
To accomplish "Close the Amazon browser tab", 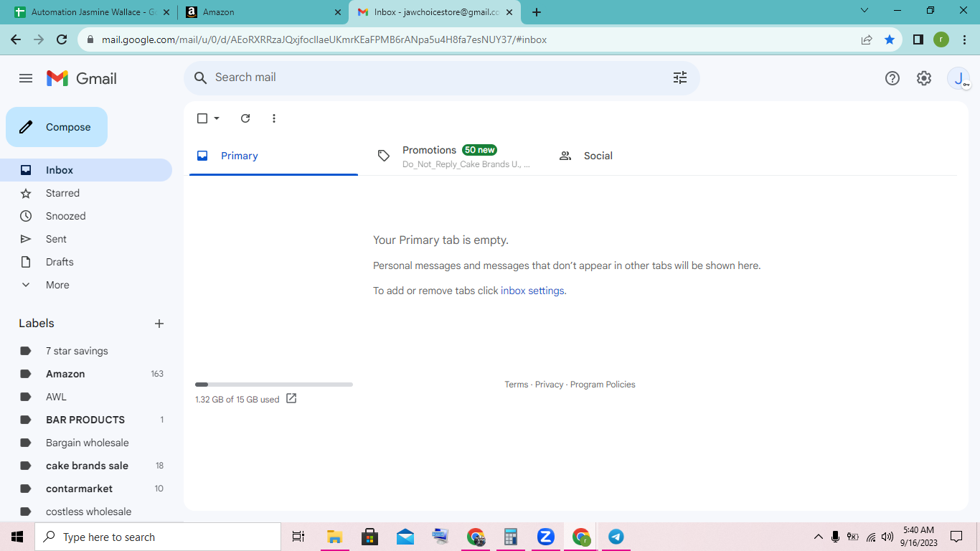I will tap(338, 12).
